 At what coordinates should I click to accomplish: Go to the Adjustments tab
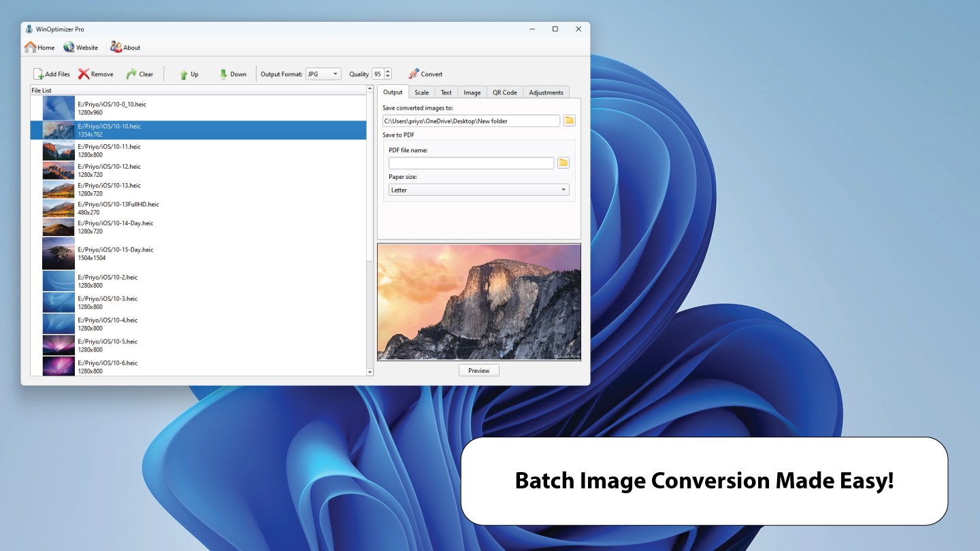546,93
